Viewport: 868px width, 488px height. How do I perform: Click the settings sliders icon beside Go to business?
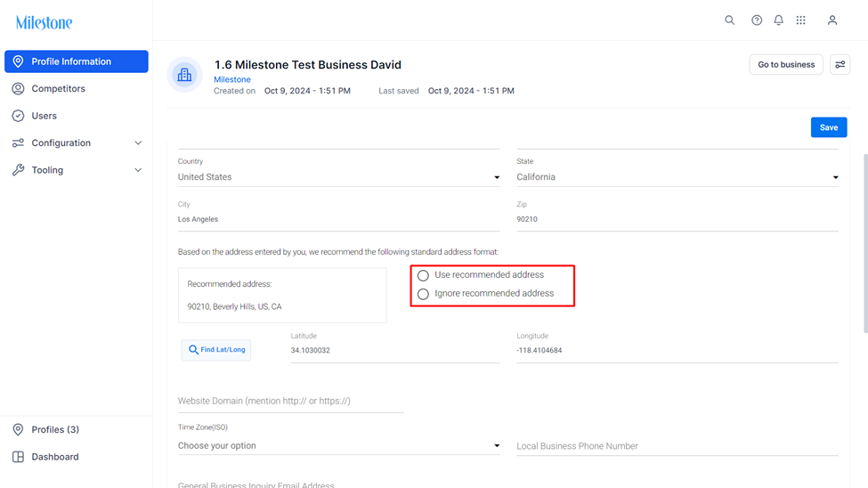tap(840, 65)
